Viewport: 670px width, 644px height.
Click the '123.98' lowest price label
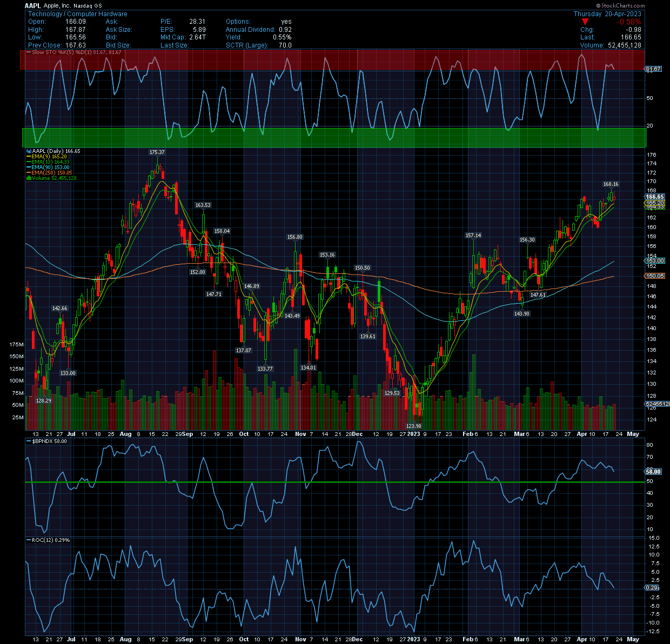coord(413,426)
